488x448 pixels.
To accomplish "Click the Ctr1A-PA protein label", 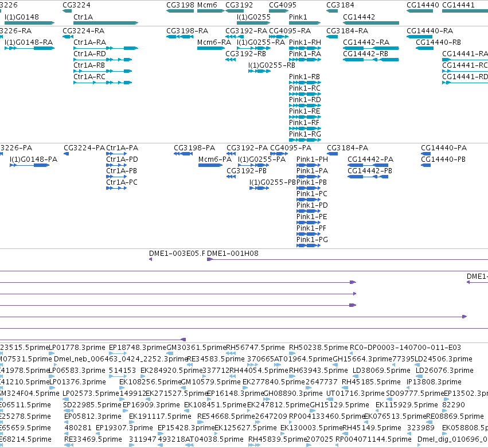I will 122,148.
